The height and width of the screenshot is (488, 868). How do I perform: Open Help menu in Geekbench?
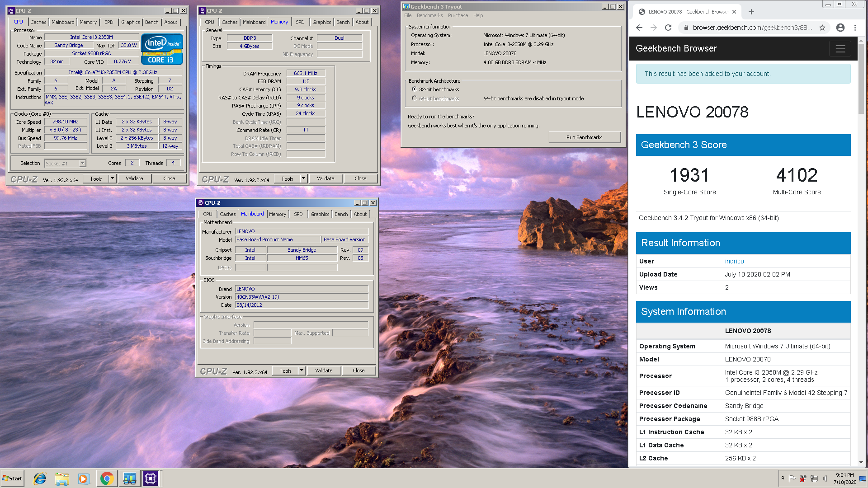pyautogui.click(x=478, y=15)
